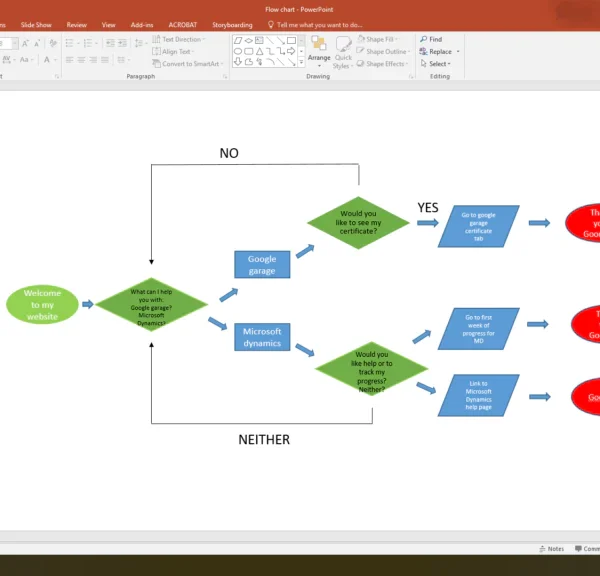This screenshot has height=576, width=600.
Task: Justify the text in the Paragraph group
Action: click(x=105, y=60)
